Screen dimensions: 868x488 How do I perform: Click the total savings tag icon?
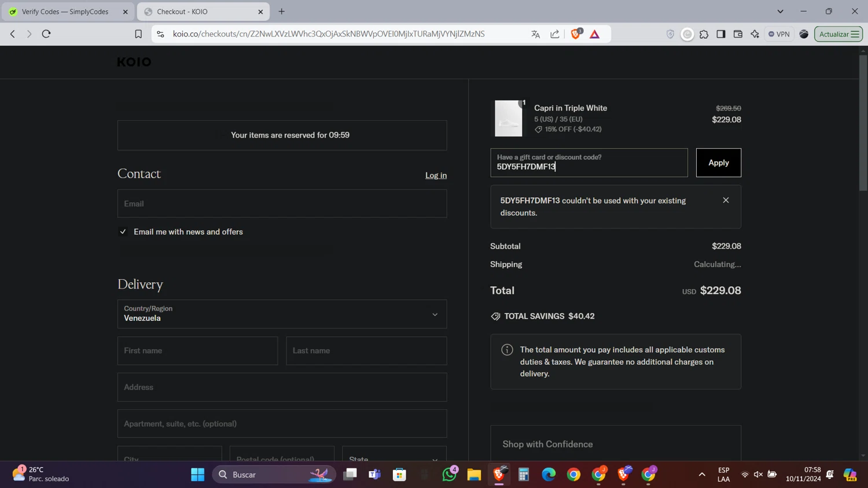tap(495, 316)
